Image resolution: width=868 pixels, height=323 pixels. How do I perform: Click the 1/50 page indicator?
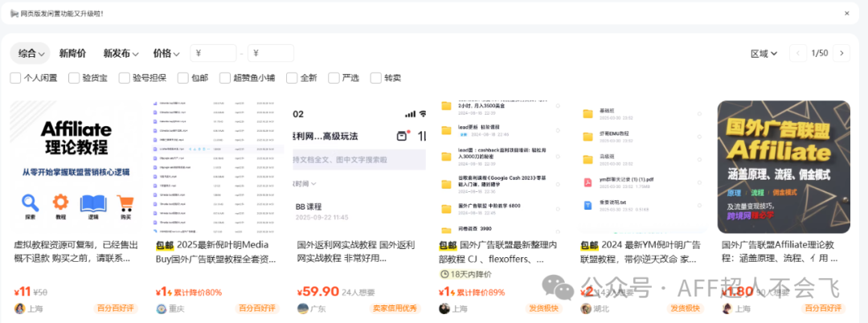820,53
